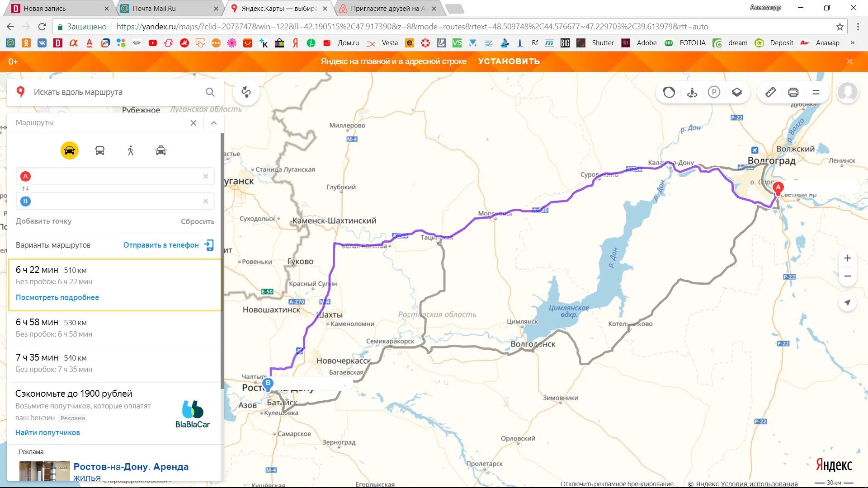The height and width of the screenshot is (488, 868).
Task: Close the Маршруты panel
Action: pos(193,123)
